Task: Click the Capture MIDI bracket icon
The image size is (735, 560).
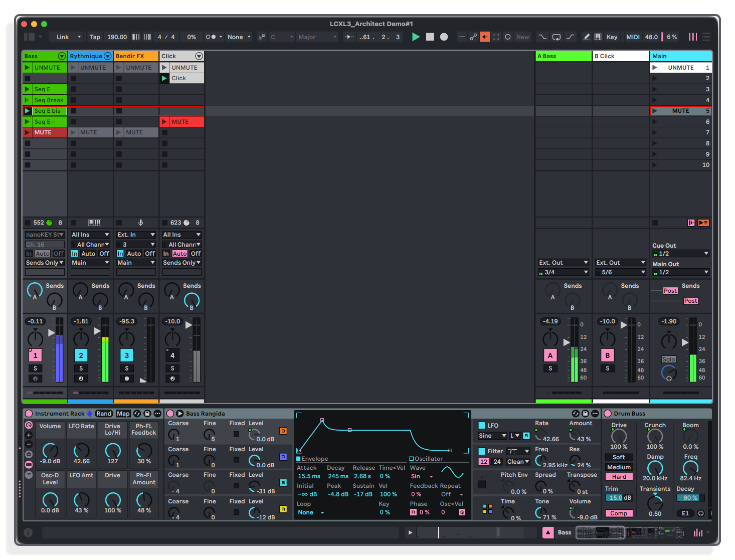Action: tap(496, 37)
